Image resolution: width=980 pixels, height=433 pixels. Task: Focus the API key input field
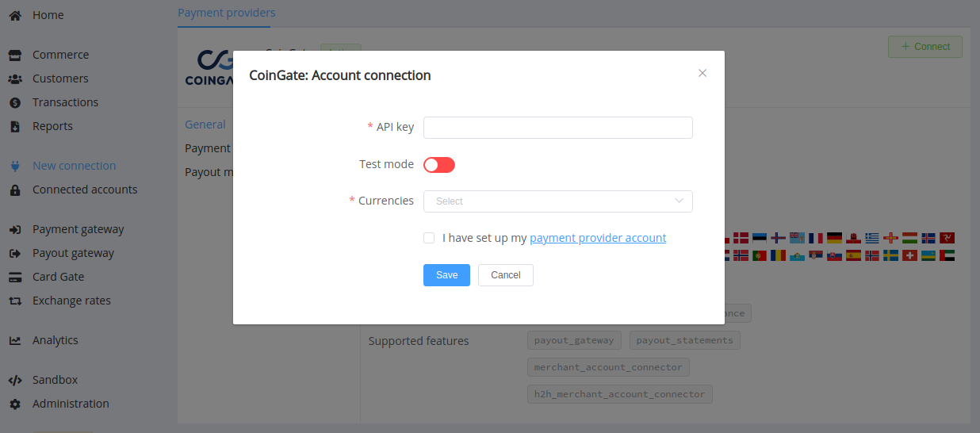558,128
